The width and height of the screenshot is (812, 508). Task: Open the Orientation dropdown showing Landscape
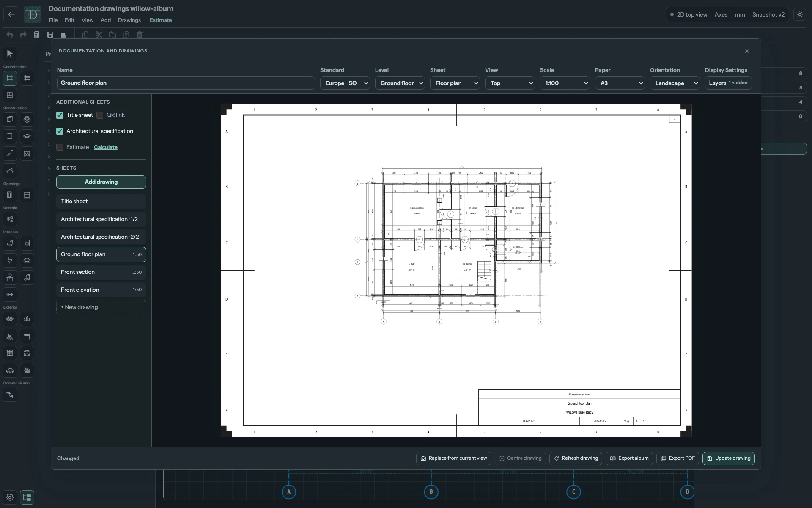[675, 83]
